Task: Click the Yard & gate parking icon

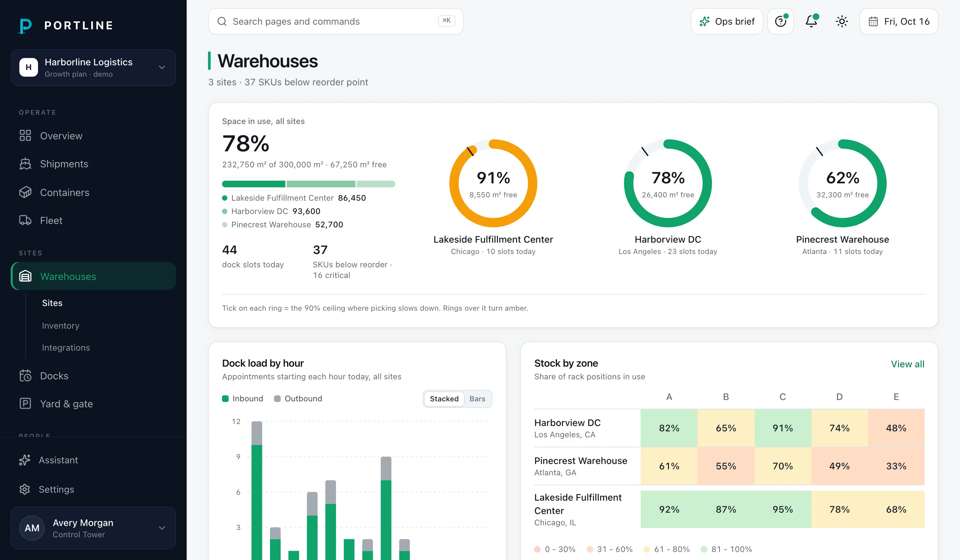Action: [x=25, y=403]
